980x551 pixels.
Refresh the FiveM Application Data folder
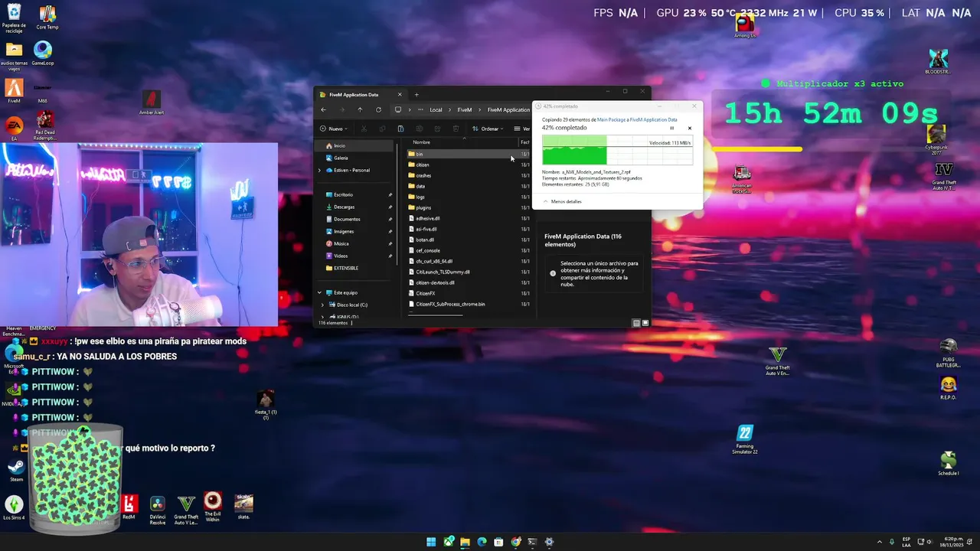pyautogui.click(x=378, y=109)
